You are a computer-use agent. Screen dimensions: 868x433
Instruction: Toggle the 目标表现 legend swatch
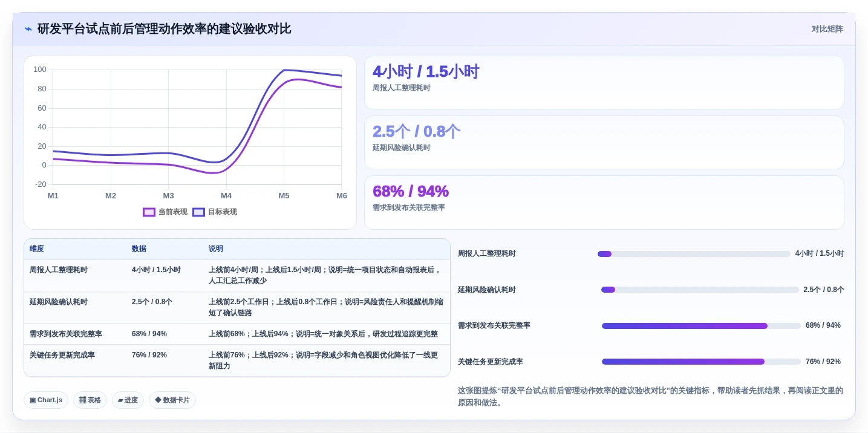coord(199,212)
